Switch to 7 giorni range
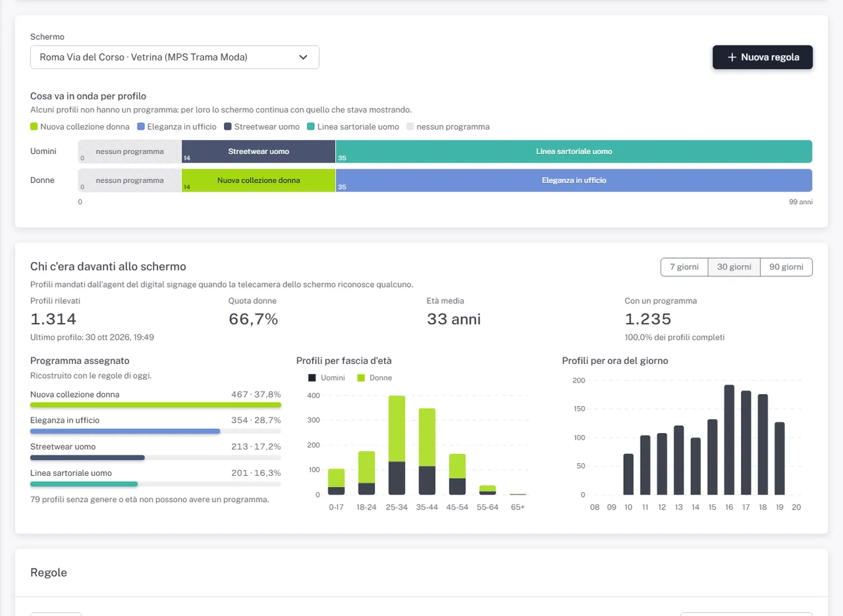 (x=684, y=267)
